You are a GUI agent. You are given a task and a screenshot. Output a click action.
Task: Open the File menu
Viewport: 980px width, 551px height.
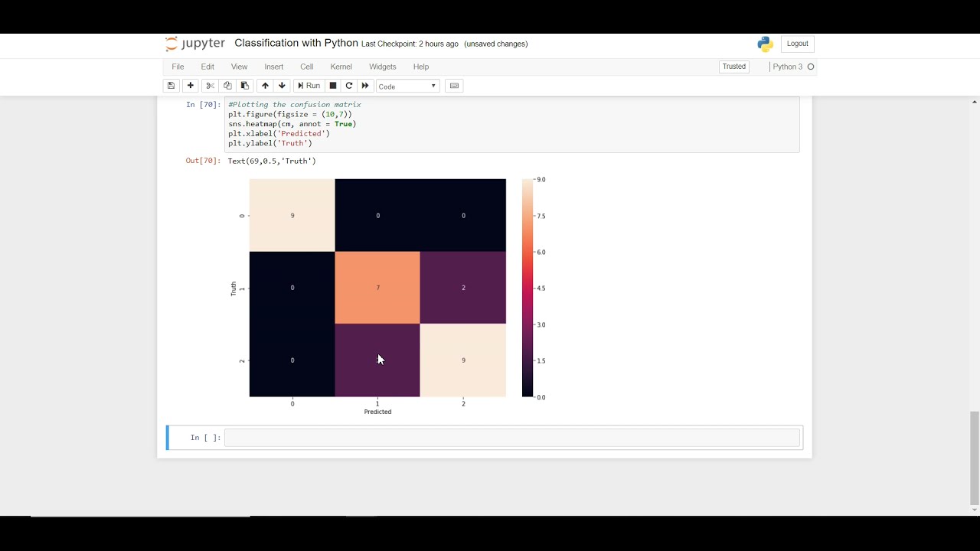(178, 67)
